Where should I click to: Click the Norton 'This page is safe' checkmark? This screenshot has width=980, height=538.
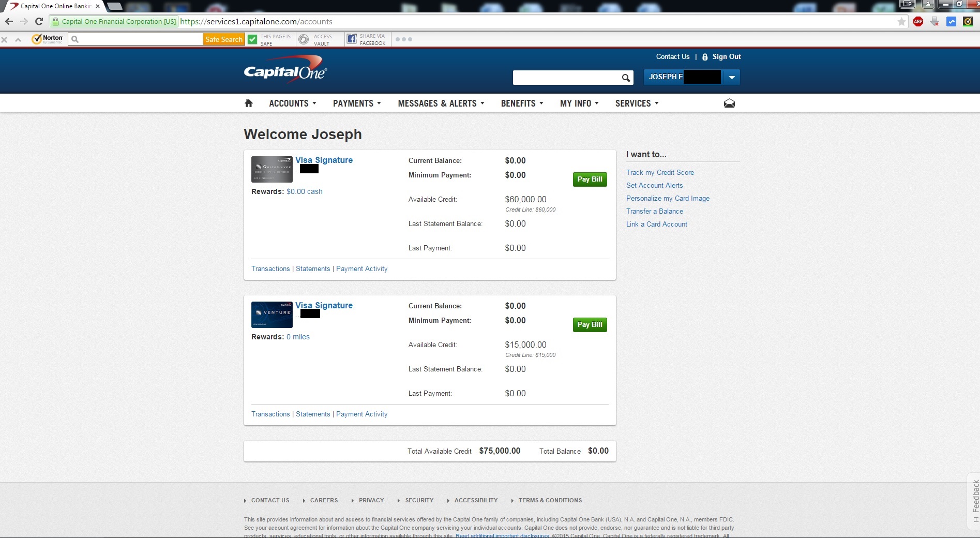pos(252,39)
